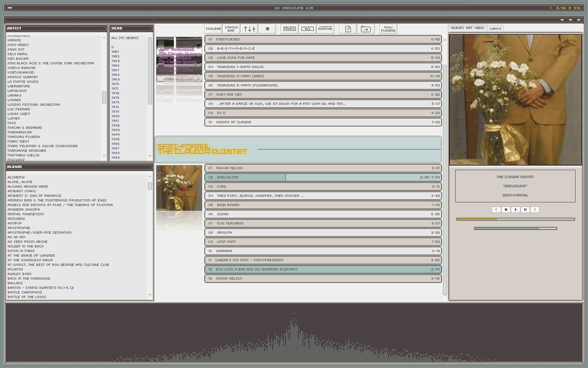Select All (47 Years) entry
Screen dimensions: 588x368
tap(125, 38)
